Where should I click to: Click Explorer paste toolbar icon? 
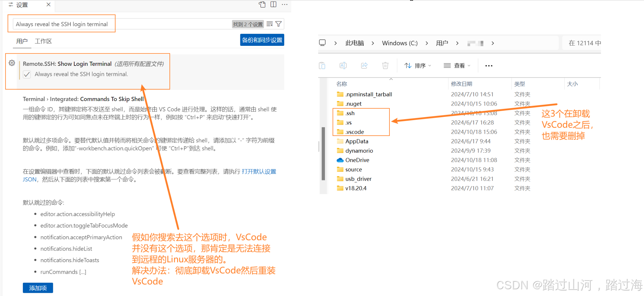322,66
